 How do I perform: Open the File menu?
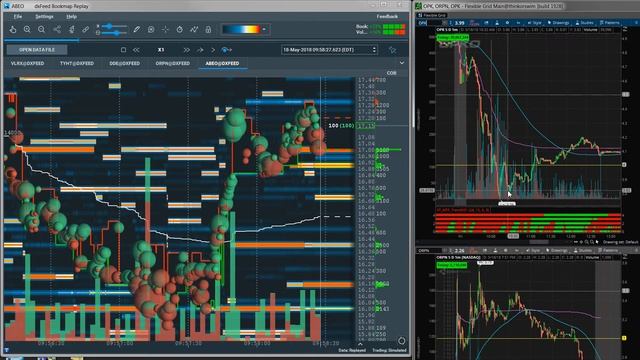[x=18, y=17]
